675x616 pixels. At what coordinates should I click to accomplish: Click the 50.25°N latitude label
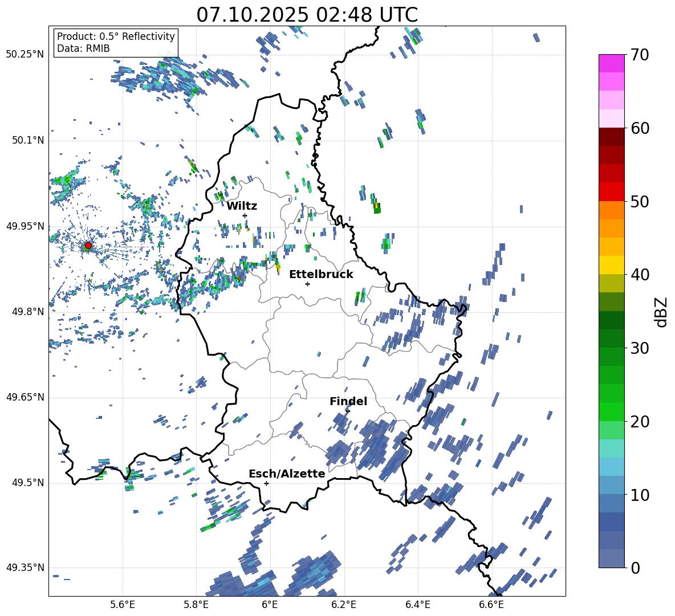click(x=25, y=55)
